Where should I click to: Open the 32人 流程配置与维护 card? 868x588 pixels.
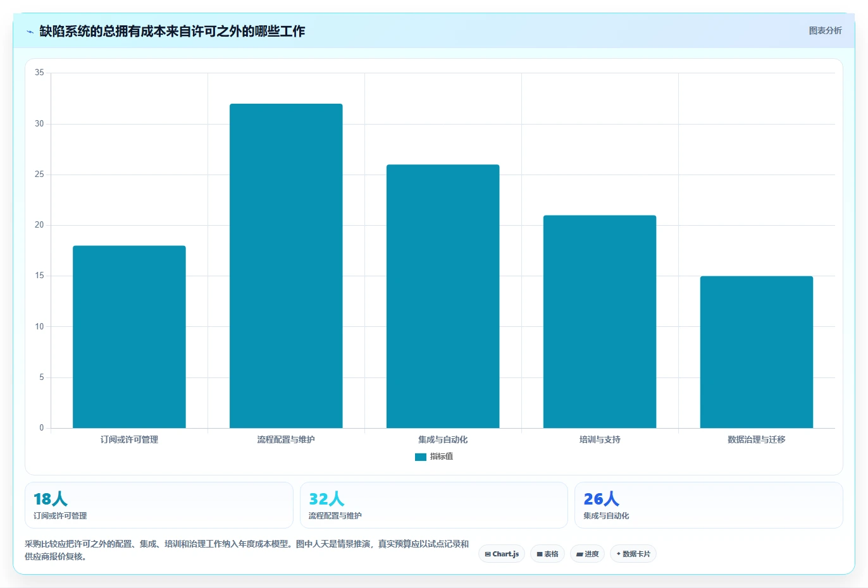pos(433,505)
